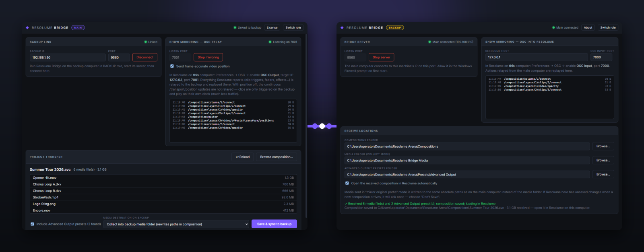Screen dimensions: 644x252
Task: Click the MAIN role badge
Action: [x=78, y=28]
